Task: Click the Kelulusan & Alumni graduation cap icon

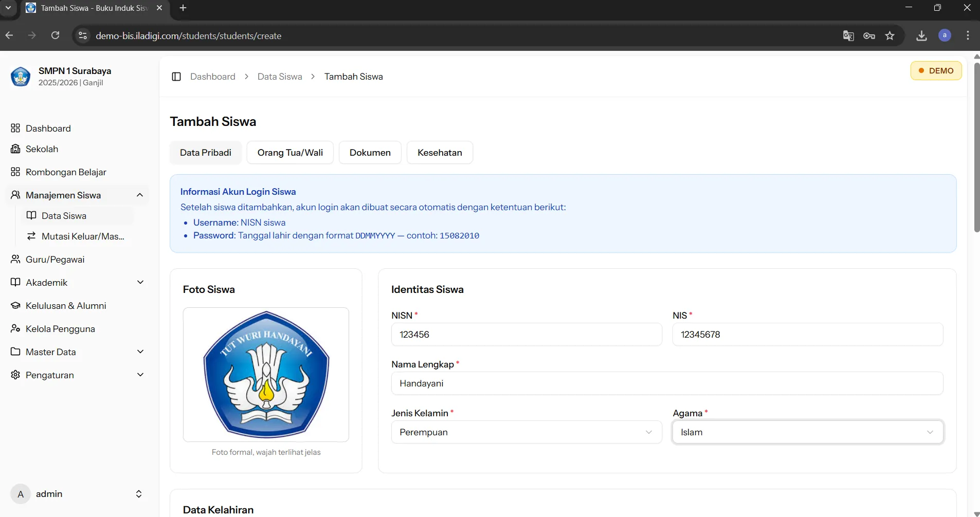Action: coord(15,305)
